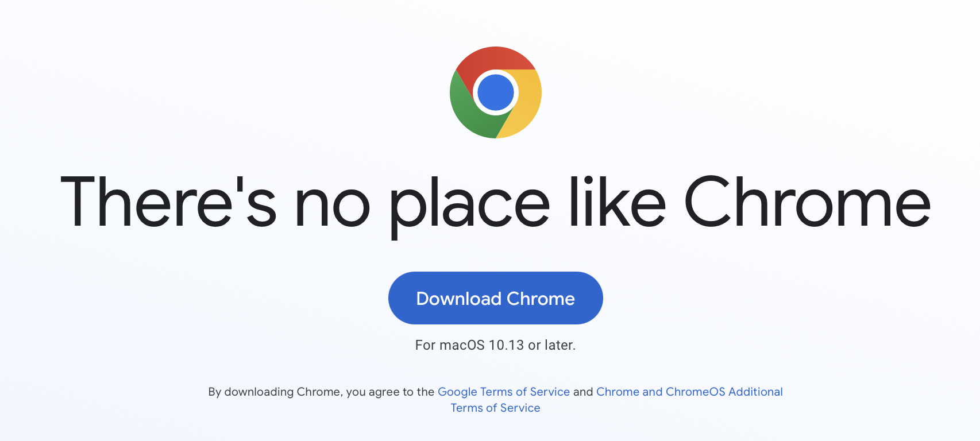Click the word "Chrome" on the blue button
Image resolution: width=980 pixels, height=441 pixels.
[x=541, y=299]
